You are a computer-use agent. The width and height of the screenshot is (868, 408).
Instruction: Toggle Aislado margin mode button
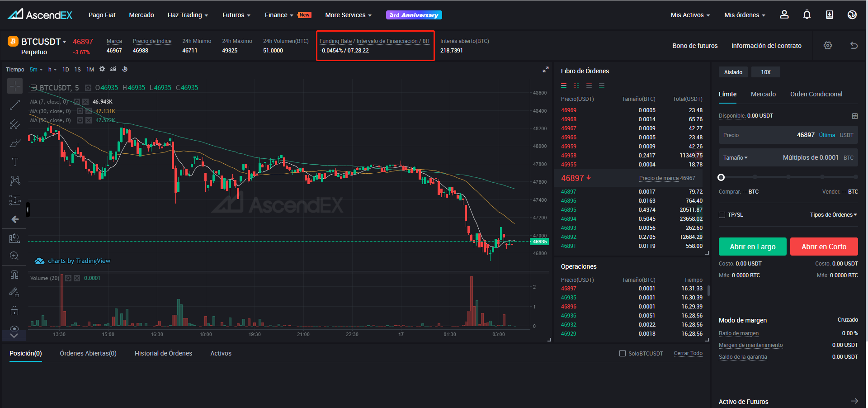pyautogui.click(x=733, y=72)
